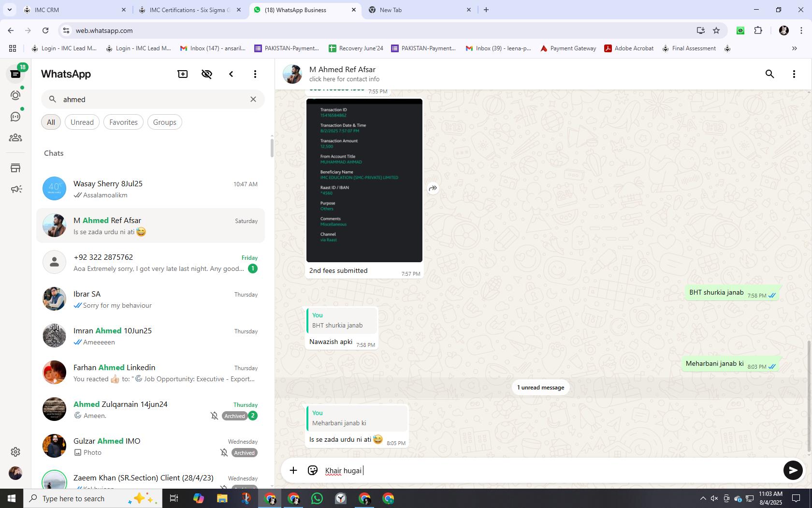Image resolution: width=812 pixels, height=508 pixels.
Task: Switch to the IMC Certifications - Six Sigma tab
Action: point(190,10)
